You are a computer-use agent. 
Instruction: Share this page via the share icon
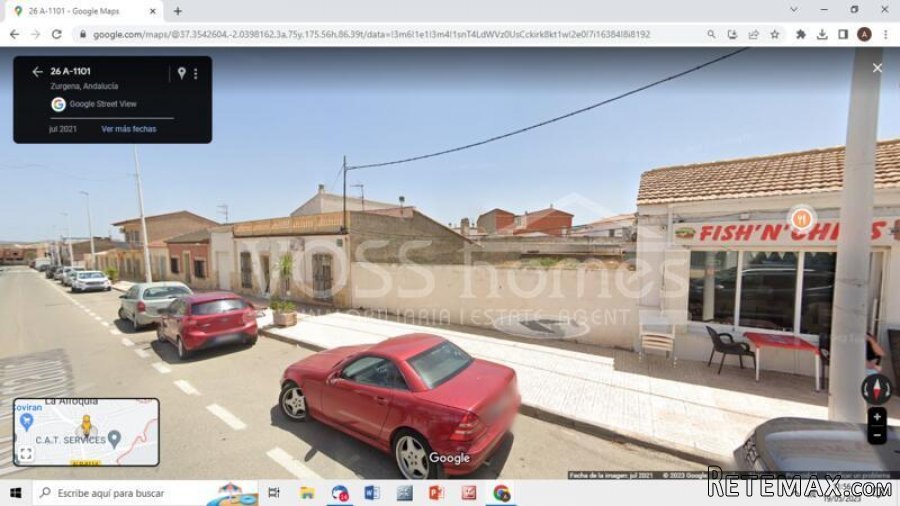(754, 34)
